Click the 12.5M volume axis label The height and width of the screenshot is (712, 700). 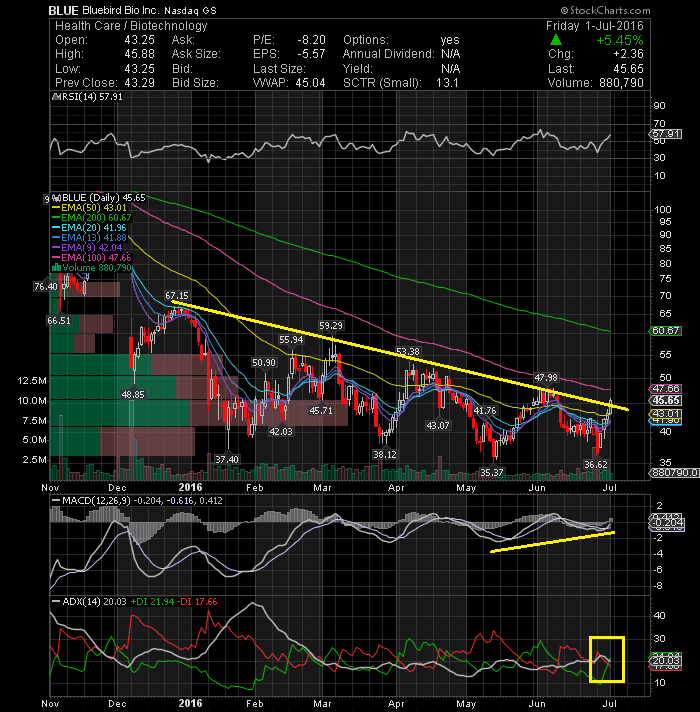coord(32,381)
